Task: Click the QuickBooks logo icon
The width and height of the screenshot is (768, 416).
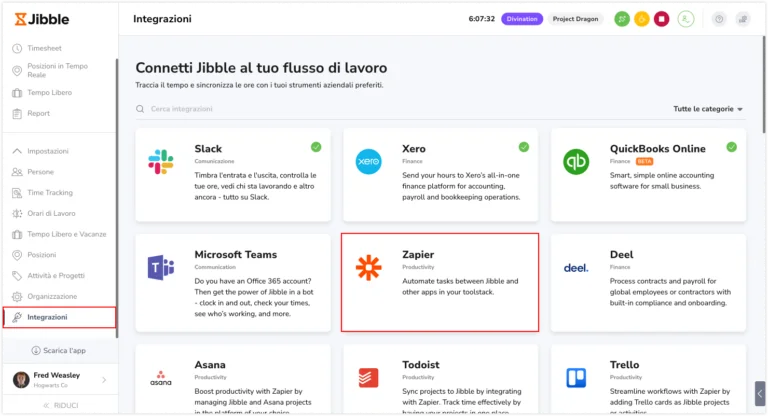Action: [x=576, y=162]
